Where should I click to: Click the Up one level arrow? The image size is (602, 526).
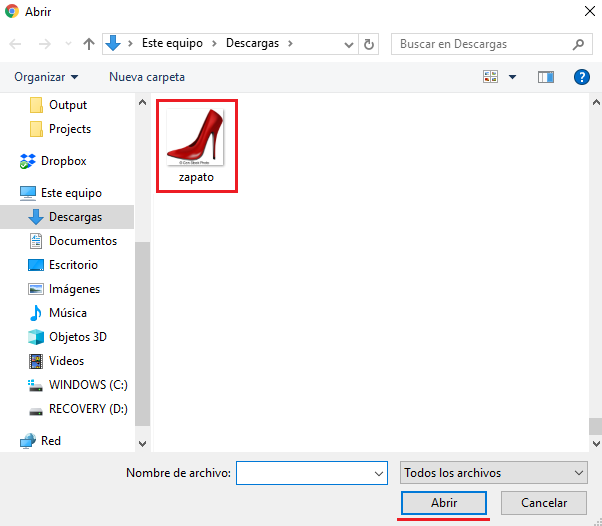coord(89,44)
